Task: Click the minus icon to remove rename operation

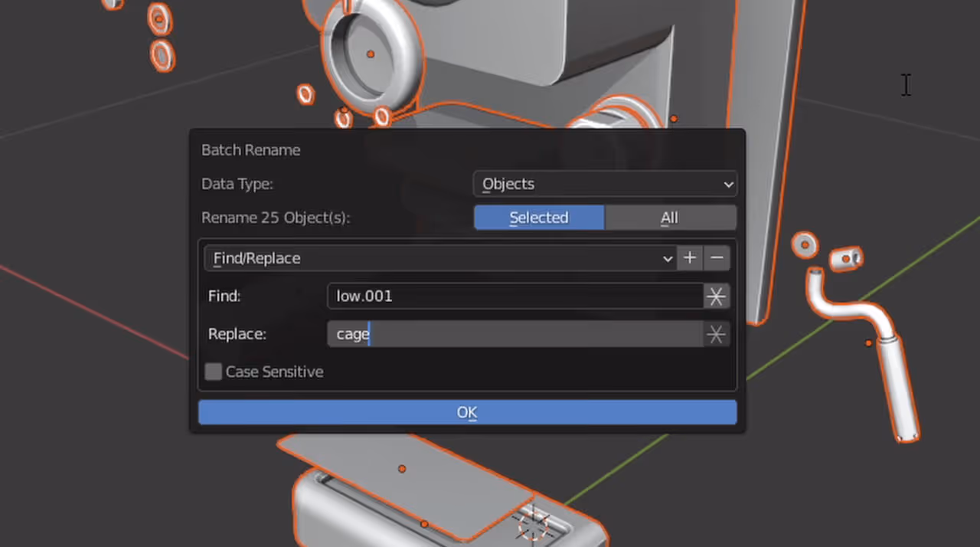Action: pos(717,258)
